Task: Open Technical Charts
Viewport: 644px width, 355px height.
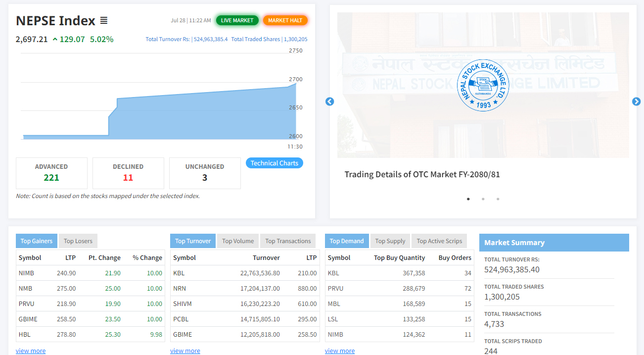Action: click(x=274, y=163)
